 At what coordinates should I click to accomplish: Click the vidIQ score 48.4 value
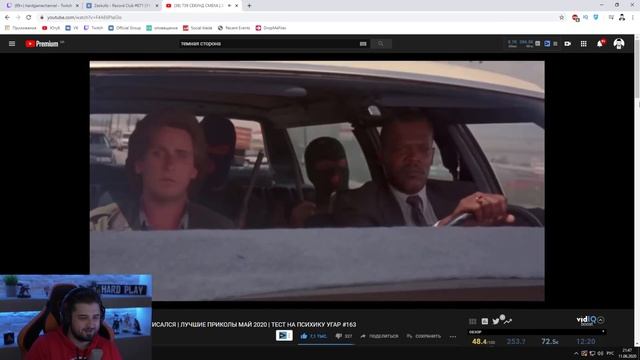[482, 341]
